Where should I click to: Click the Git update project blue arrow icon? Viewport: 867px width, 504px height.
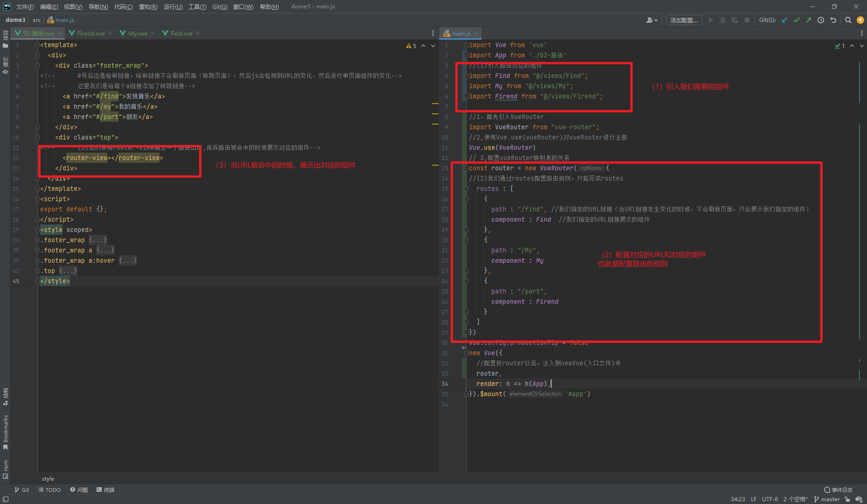tap(784, 20)
